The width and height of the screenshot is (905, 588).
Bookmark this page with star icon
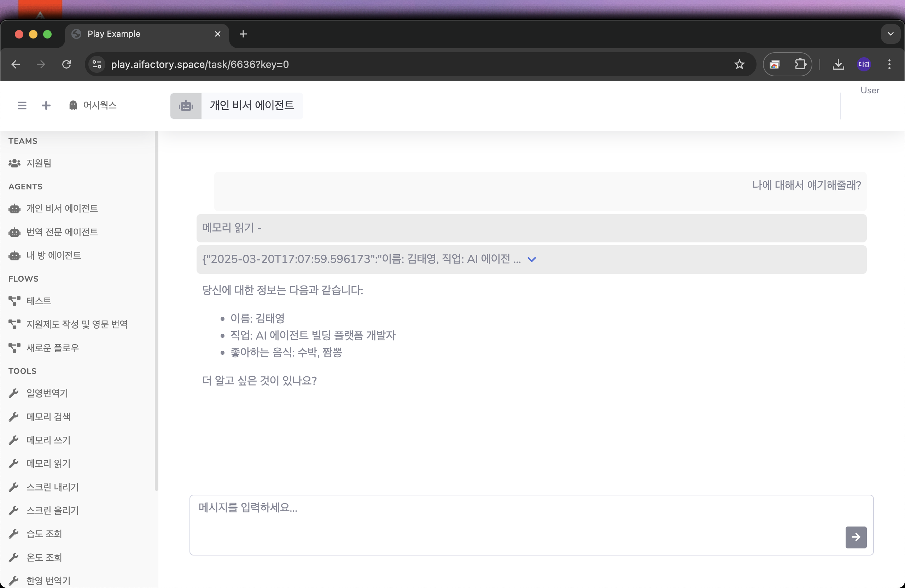(x=739, y=64)
